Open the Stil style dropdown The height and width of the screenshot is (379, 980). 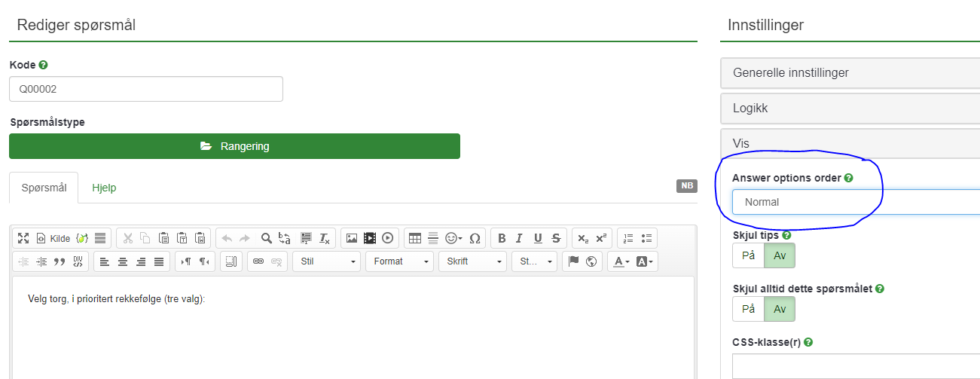(x=326, y=261)
